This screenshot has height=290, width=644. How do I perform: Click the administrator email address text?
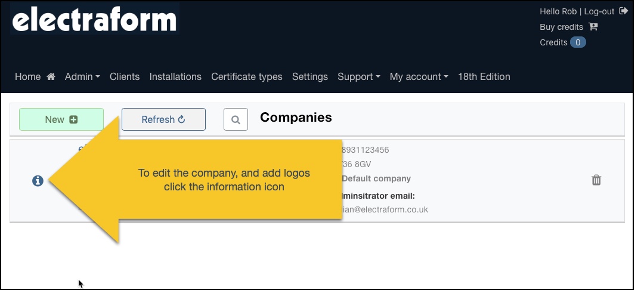click(x=385, y=209)
